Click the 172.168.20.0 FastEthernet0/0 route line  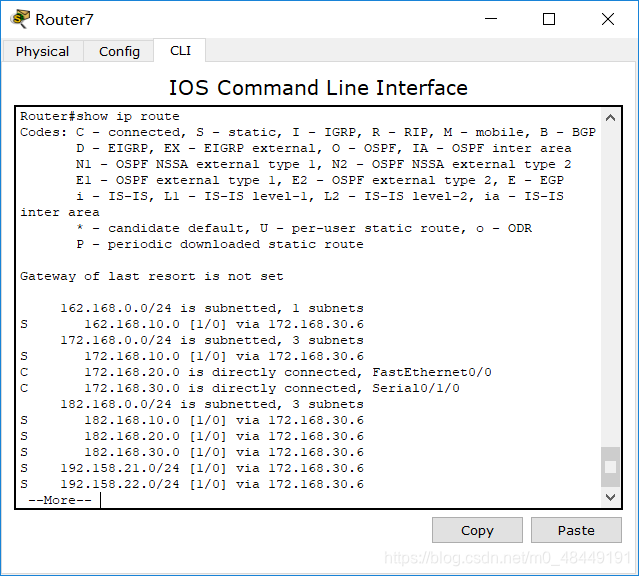[x=256, y=372]
